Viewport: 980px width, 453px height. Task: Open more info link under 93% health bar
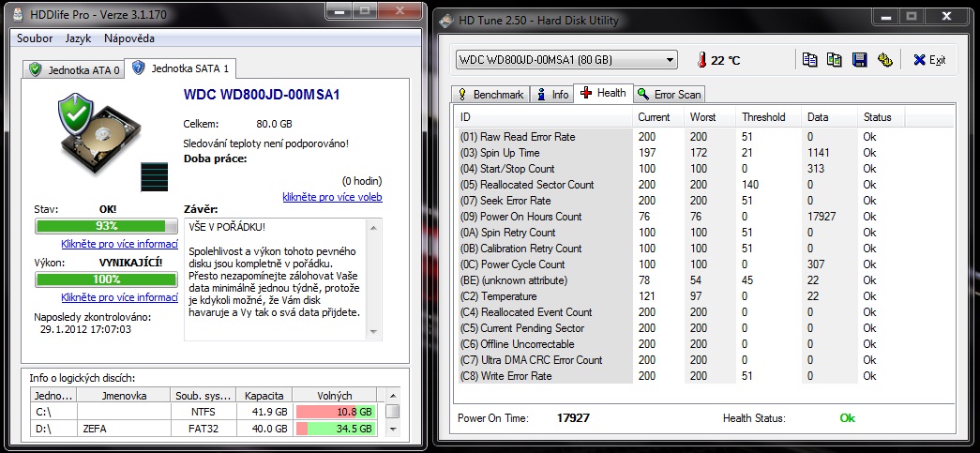point(119,244)
